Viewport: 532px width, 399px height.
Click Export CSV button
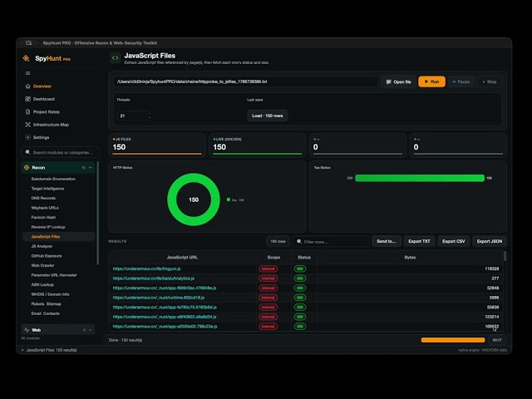(x=454, y=242)
